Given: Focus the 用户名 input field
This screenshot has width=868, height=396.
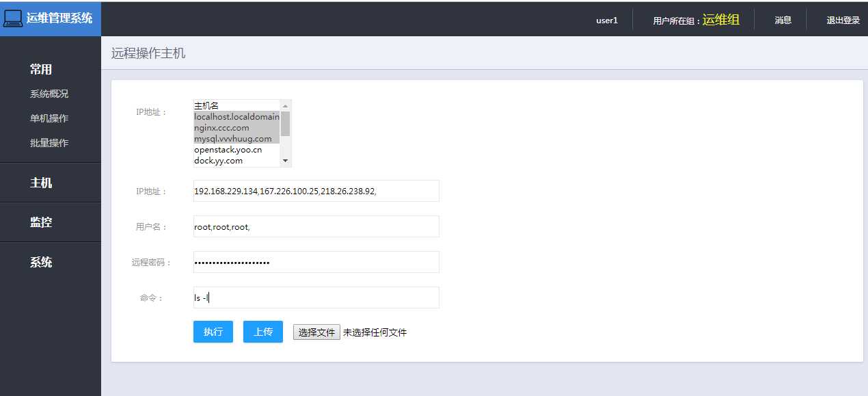Looking at the screenshot, I should [316, 226].
